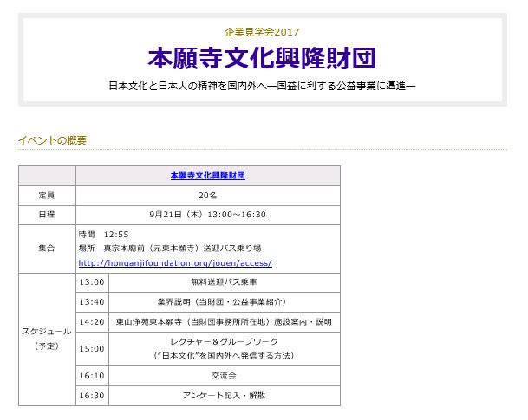The width and height of the screenshot is (528, 420).
Task: Click the large 本願寺文化興隆財団 page title
Action: (262, 58)
